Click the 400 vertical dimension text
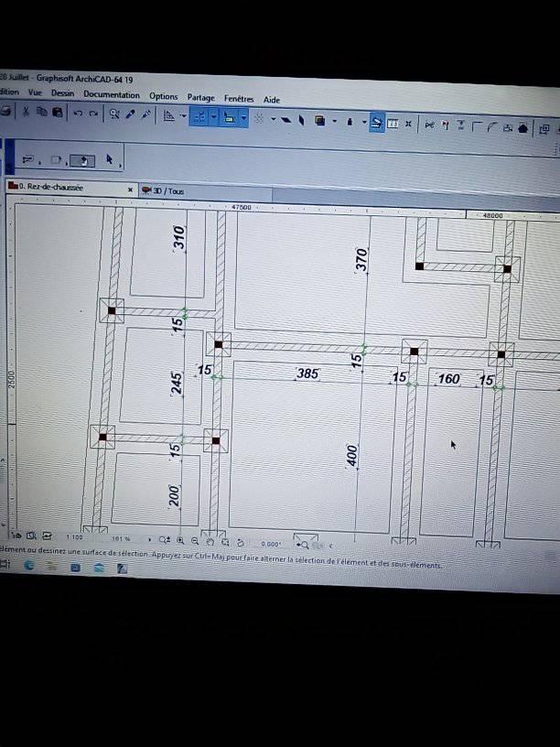 click(352, 456)
